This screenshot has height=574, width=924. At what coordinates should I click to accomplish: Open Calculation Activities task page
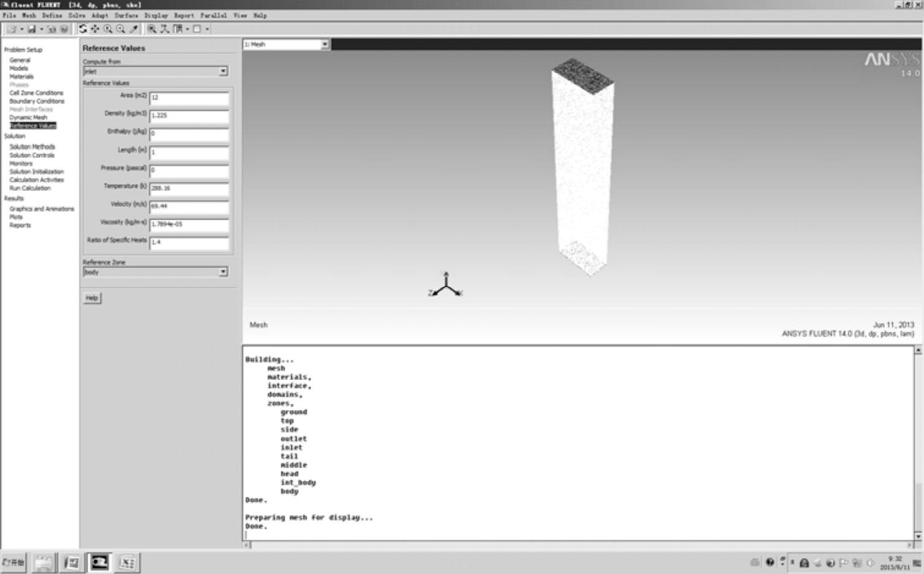[36, 180]
